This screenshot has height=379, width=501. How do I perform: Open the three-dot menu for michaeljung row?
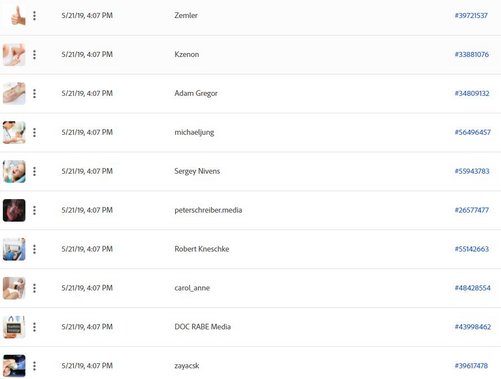point(34,133)
